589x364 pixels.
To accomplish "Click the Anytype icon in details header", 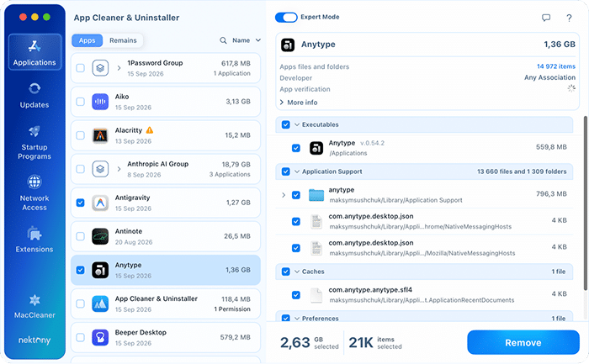I will coord(288,45).
